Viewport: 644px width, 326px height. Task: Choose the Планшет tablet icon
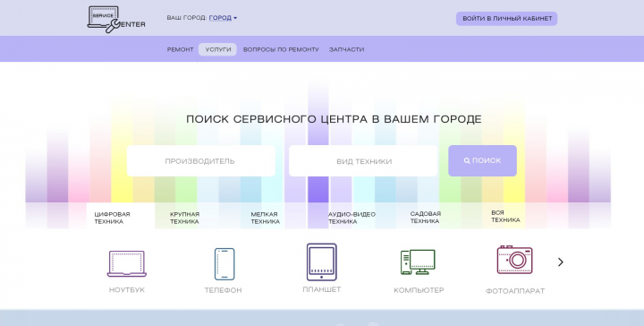322,262
